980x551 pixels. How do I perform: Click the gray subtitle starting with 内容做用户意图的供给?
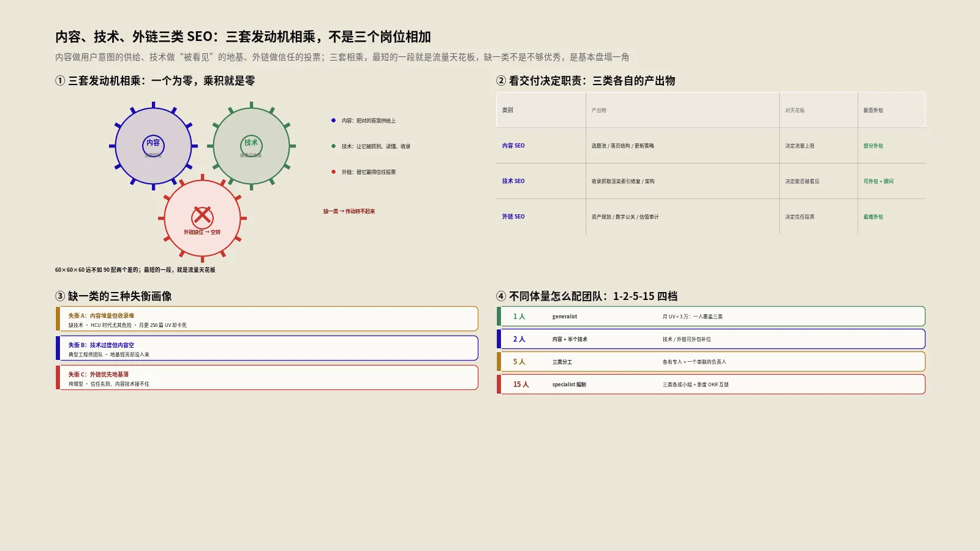(342, 57)
